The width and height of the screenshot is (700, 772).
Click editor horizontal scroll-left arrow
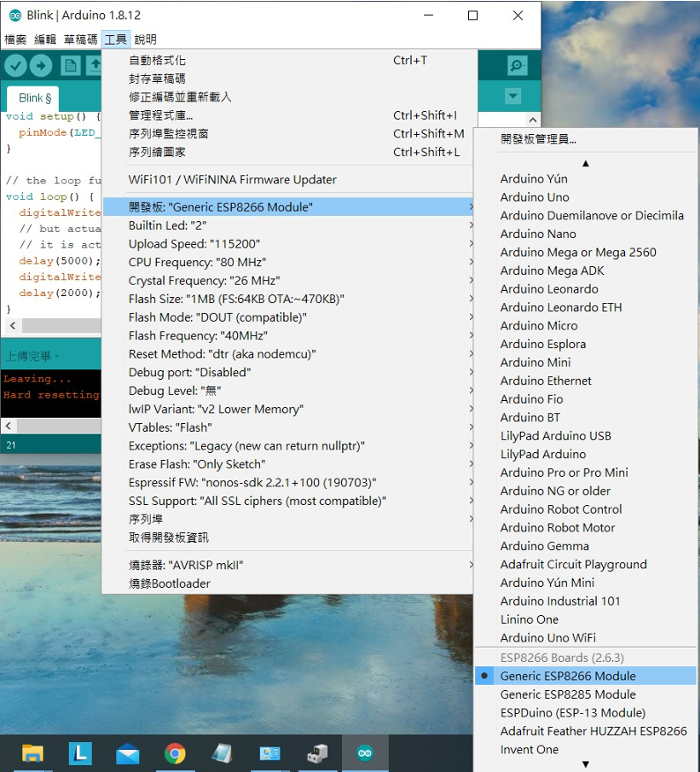pyautogui.click(x=13, y=325)
